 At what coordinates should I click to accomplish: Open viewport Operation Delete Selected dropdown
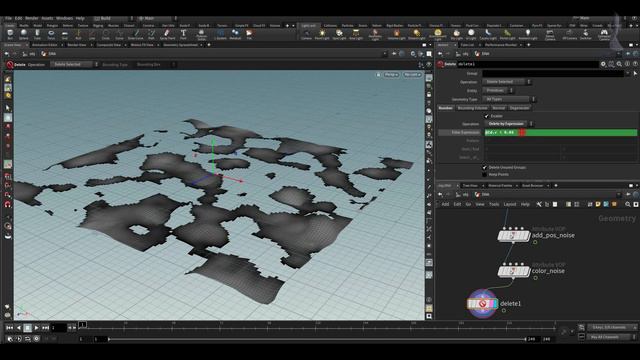(x=74, y=64)
